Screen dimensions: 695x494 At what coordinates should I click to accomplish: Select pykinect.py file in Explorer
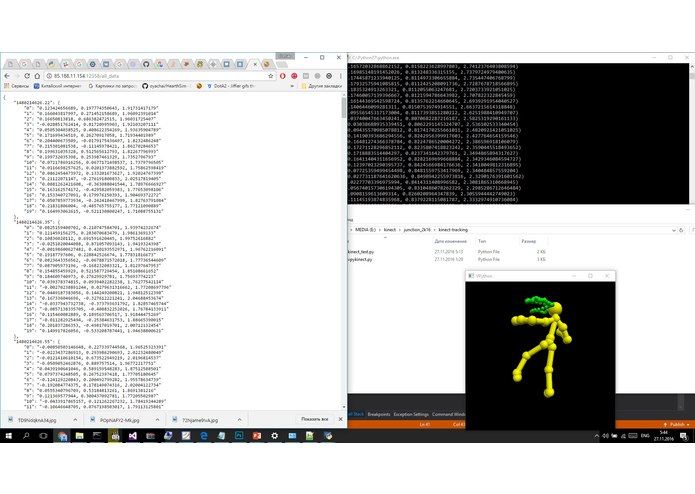361,259
